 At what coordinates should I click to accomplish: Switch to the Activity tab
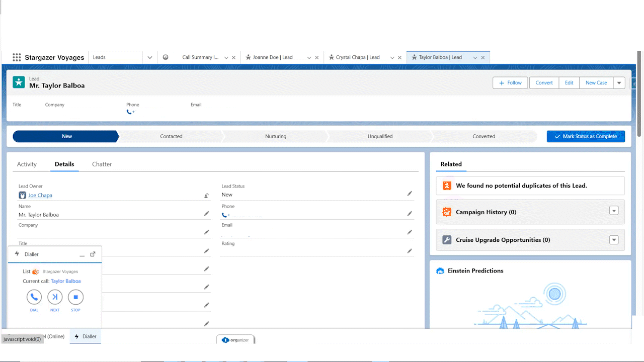(x=27, y=164)
